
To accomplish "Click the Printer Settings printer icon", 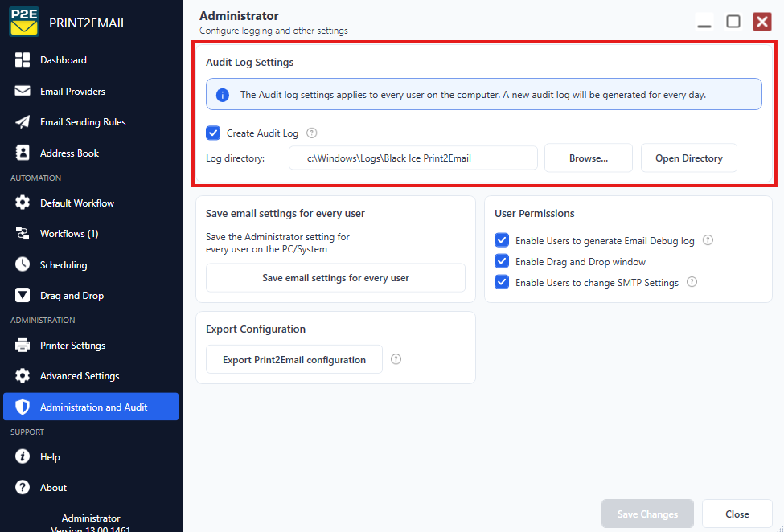I will [x=23, y=346].
